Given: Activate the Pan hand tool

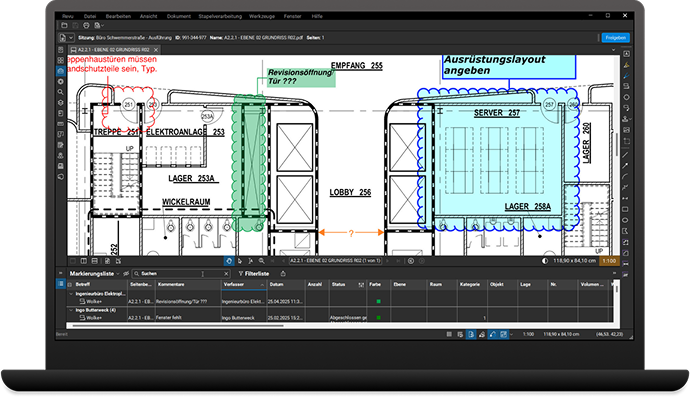Looking at the screenshot, I should point(229,261).
